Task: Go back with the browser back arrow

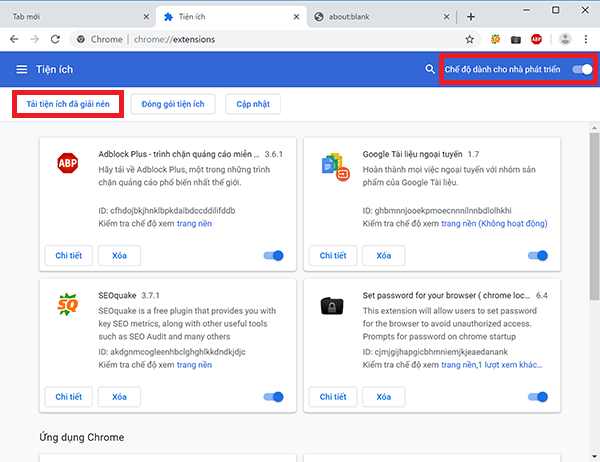Action: tap(14, 39)
